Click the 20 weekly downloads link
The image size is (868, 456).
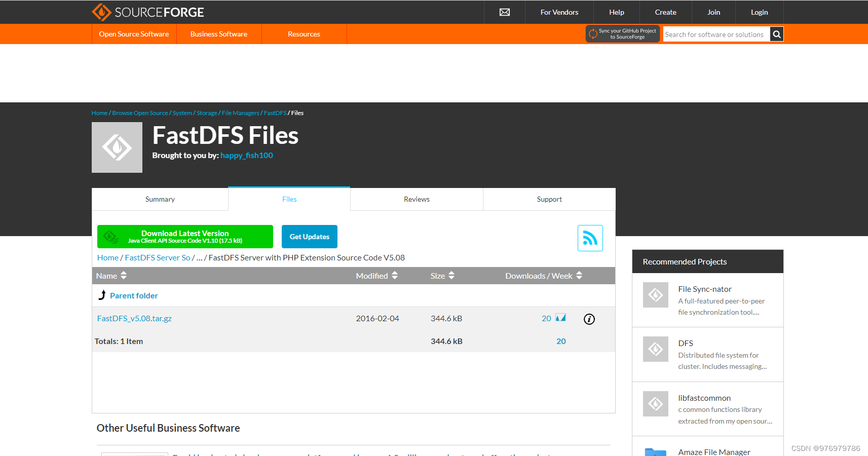tap(546, 318)
